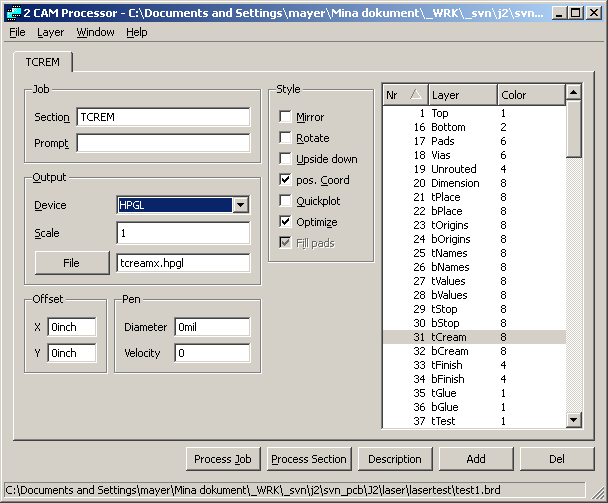This screenshot has height=503, width=608.
Task: Select layer 17 Pads
Action: click(x=475, y=141)
